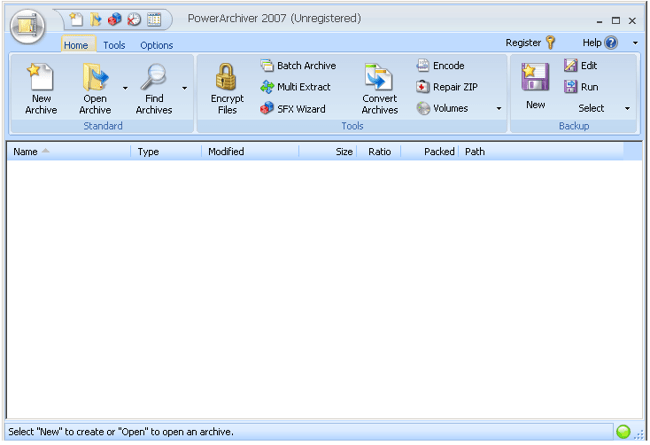Screen dimensions: 650x445
Task: Click status bar message about New or Open
Action: click(121, 432)
